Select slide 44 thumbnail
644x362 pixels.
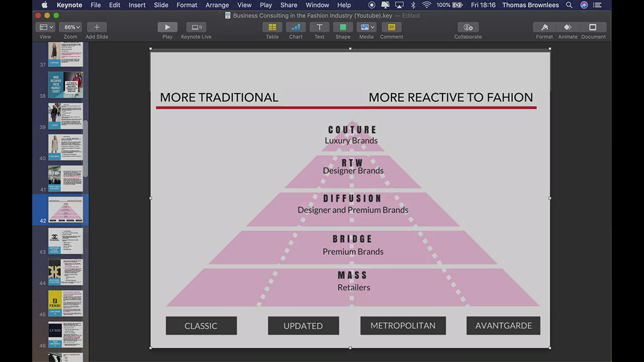65,272
